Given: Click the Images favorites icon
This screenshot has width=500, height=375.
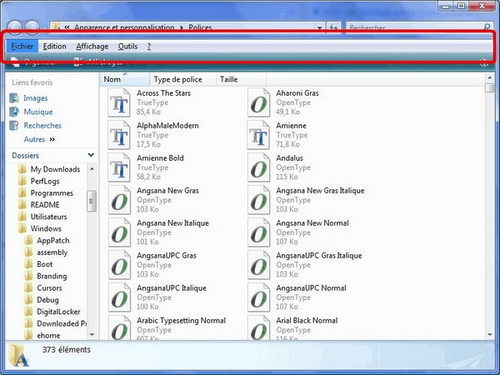Looking at the screenshot, I should 14,98.
